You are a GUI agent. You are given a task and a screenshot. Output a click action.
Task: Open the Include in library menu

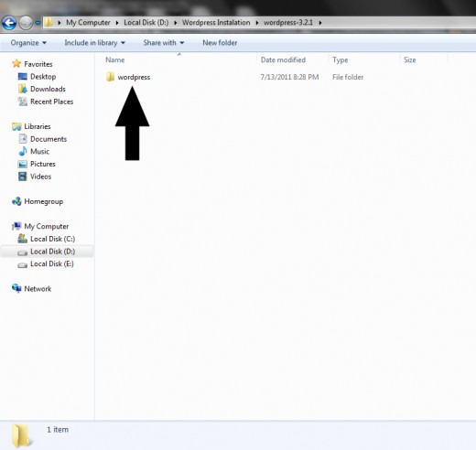pos(95,43)
